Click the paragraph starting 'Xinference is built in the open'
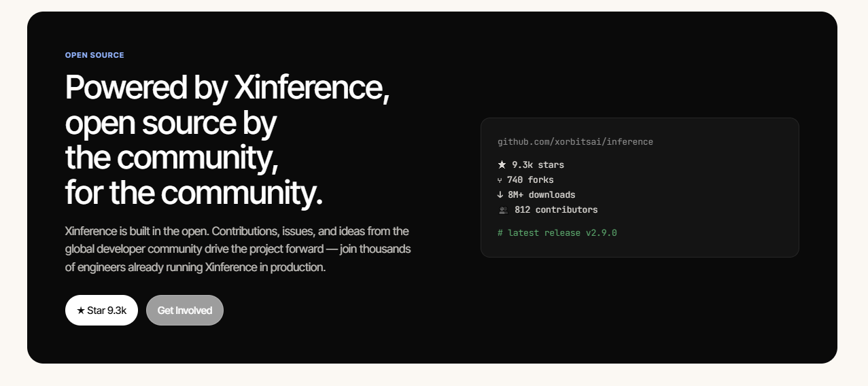Viewport: 868px width, 386px height. click(238, 249)
